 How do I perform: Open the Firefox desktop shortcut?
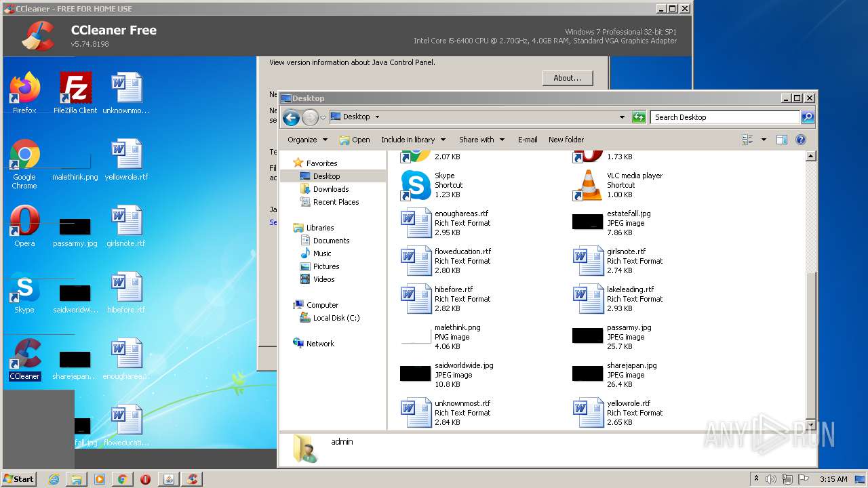(x=24, y=93)
